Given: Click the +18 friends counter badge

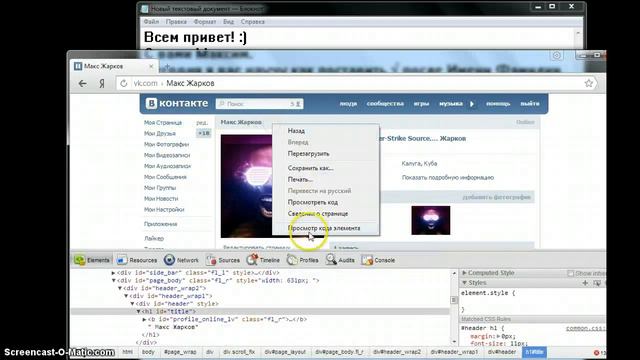Looking at the screenshot, I should (x=204, y=133).
